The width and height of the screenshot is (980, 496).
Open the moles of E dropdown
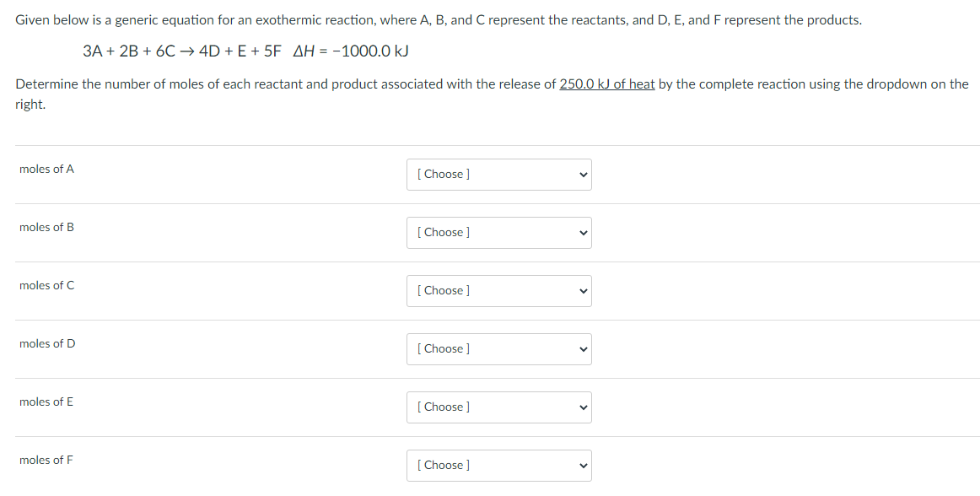click(x=498, y=407)
